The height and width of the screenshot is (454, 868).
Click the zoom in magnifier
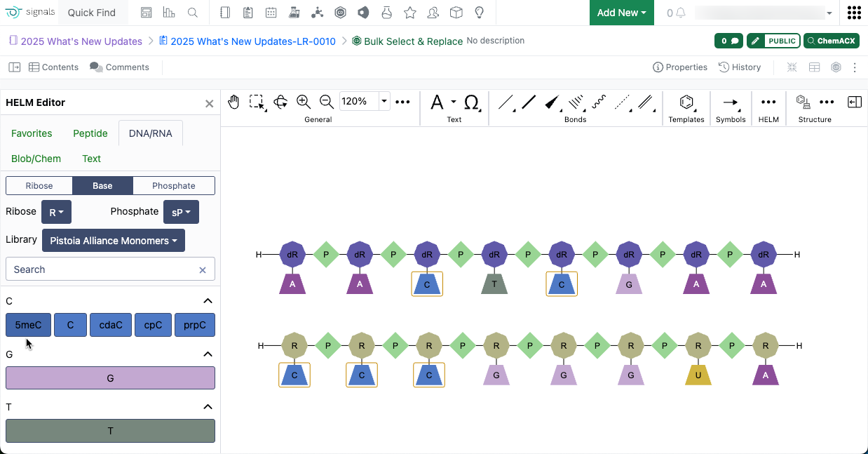click(x=303, y=102)
